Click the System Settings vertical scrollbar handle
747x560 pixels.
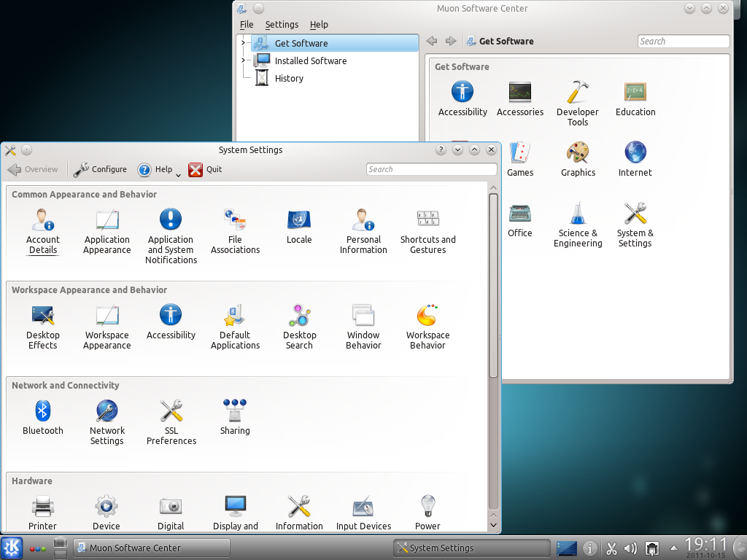pyautogui.click(x=493, y=285)
